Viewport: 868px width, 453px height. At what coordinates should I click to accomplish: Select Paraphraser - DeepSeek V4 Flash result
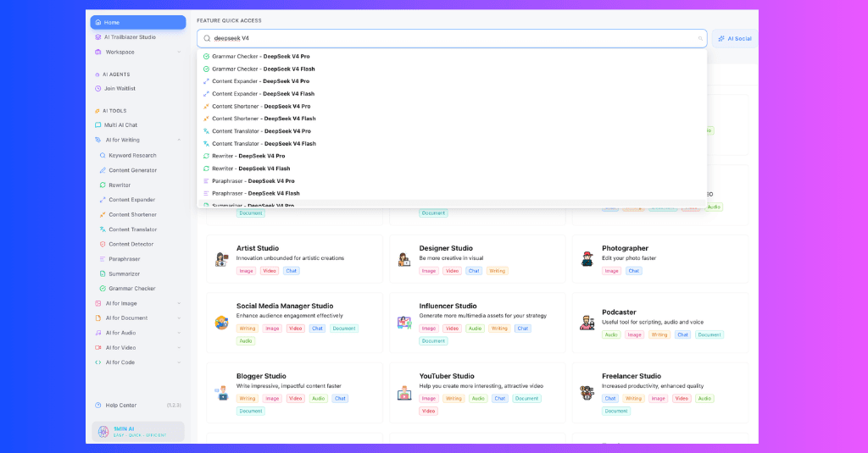(x=452, y=194)
